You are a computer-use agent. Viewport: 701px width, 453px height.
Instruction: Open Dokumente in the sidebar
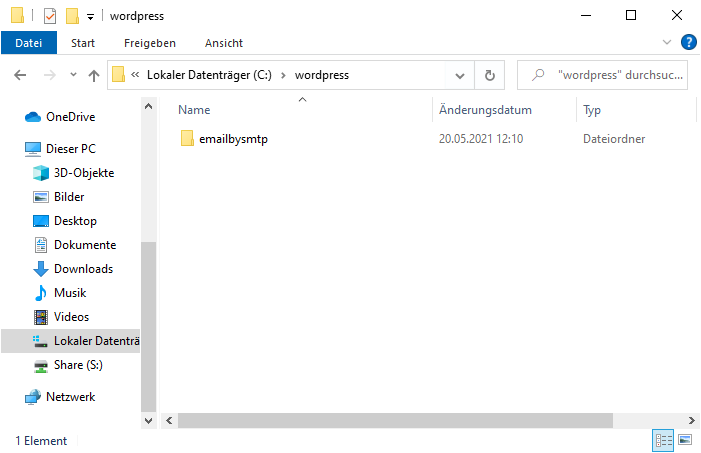(x=75, y=245)
